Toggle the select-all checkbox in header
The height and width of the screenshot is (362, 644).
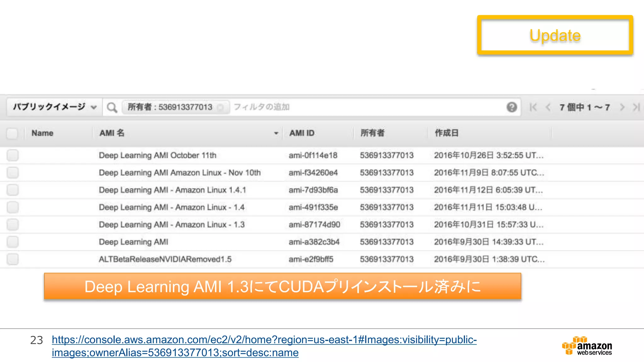(x=12, y=133)
